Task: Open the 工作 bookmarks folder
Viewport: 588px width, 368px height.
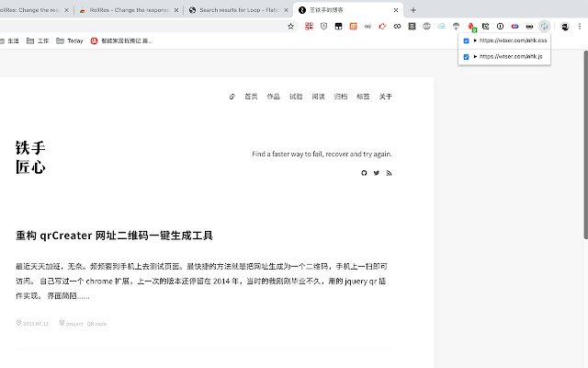Action: tap(38, 40)
